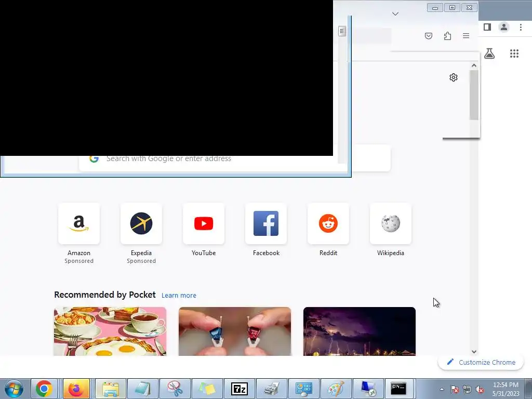Screen dimensions: 532x399
Task: Follow Learn more link next to Pocket
Action: [x=179, y=295]
